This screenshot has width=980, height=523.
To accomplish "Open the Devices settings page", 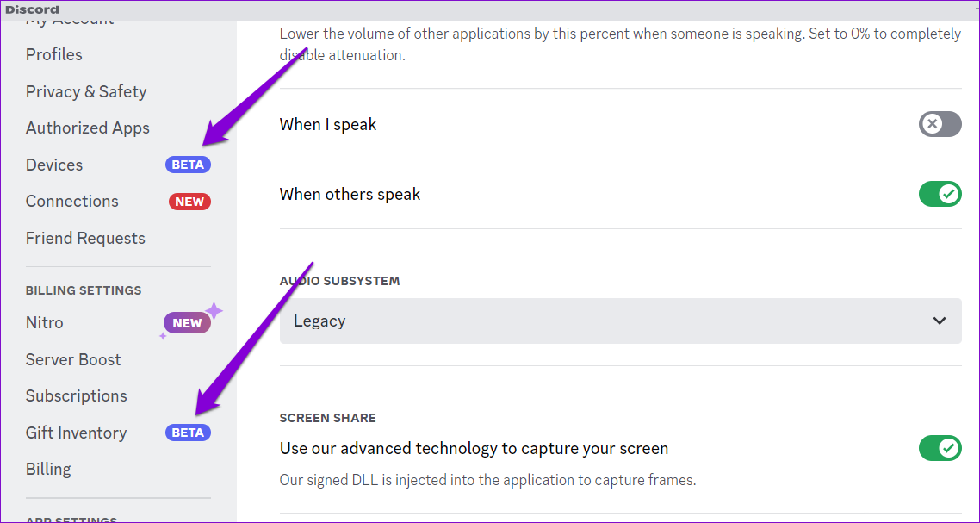I will click(x=54, y=165).
